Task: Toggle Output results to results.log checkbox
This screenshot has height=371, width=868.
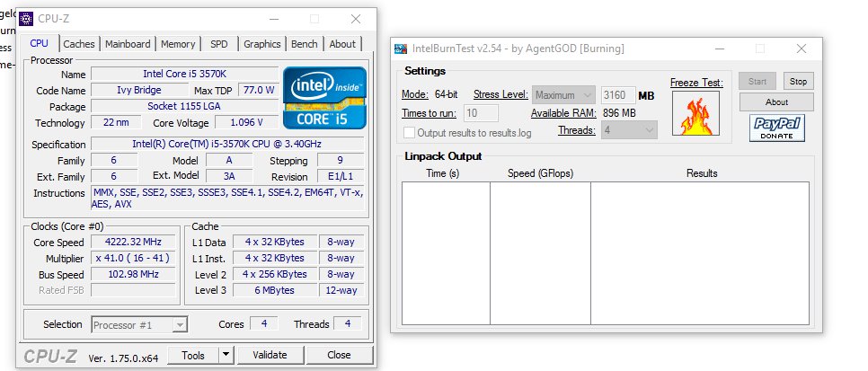Action: (x=409, y=133)
